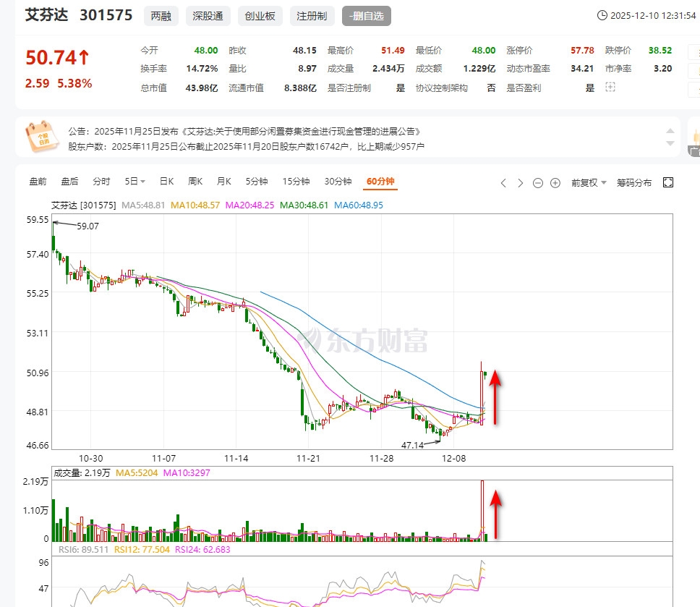Switch to 15分钟 chart tab

[296, 182]
